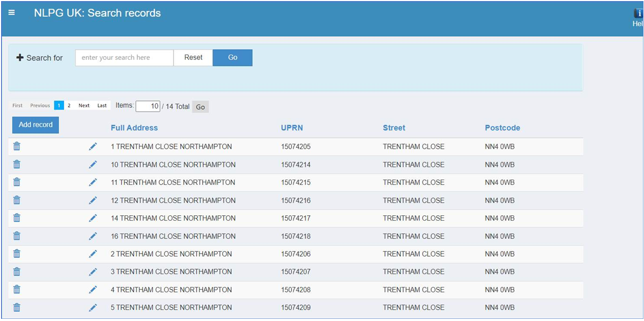Image resolution: width=644 pixels, height=321 pixels.
Task: Edit the 16 TRENTHAM CLOSE record
Action: tap(93, 236)
